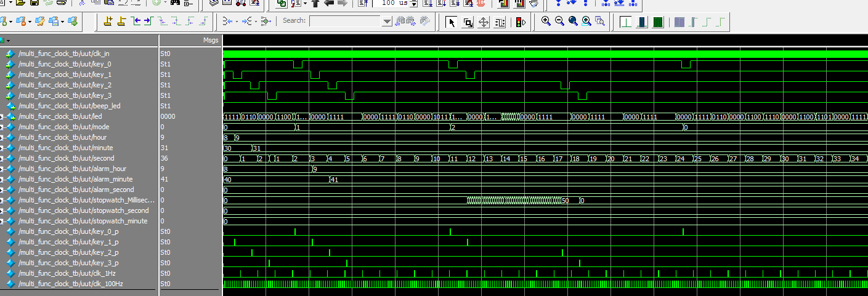Enable Edit mouse mode
The width and height of the screenshot is (868, 296).
(x=500, y=22)
